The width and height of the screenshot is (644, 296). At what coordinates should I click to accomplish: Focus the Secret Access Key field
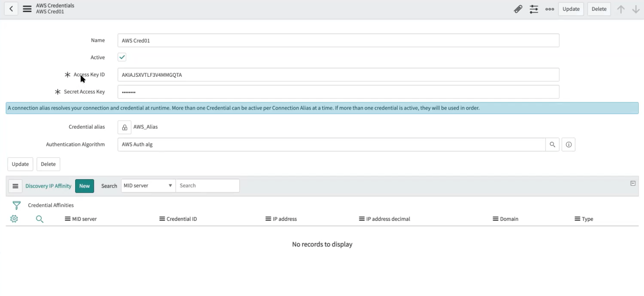(338, 92)
